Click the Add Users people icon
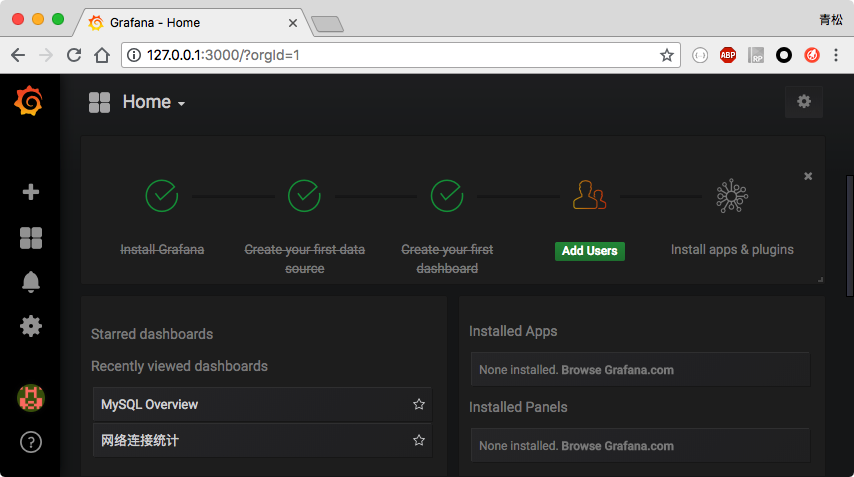 pyautogui.click(x=589, y=195)
